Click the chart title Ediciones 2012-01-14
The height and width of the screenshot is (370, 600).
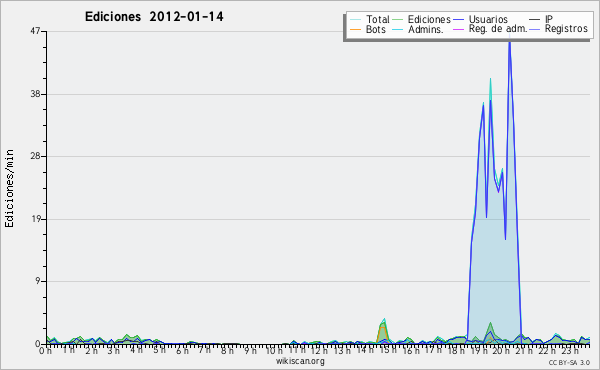click(154, 17)
